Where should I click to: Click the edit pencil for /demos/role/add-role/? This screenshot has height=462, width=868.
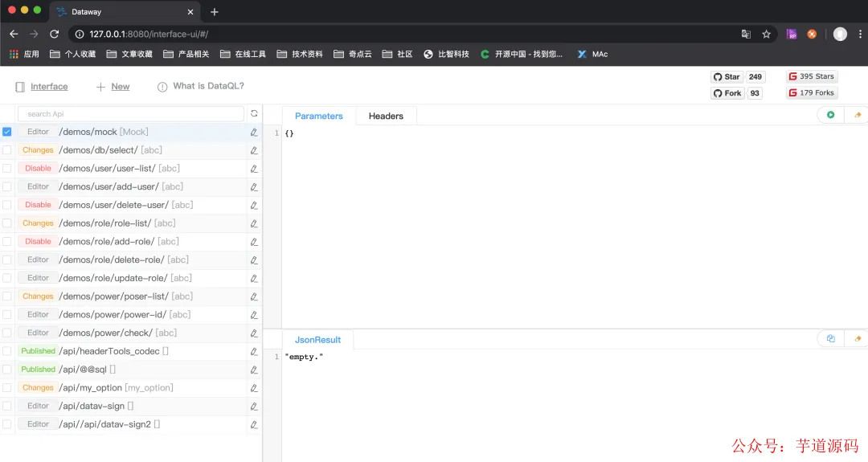(x=253, y=242)
